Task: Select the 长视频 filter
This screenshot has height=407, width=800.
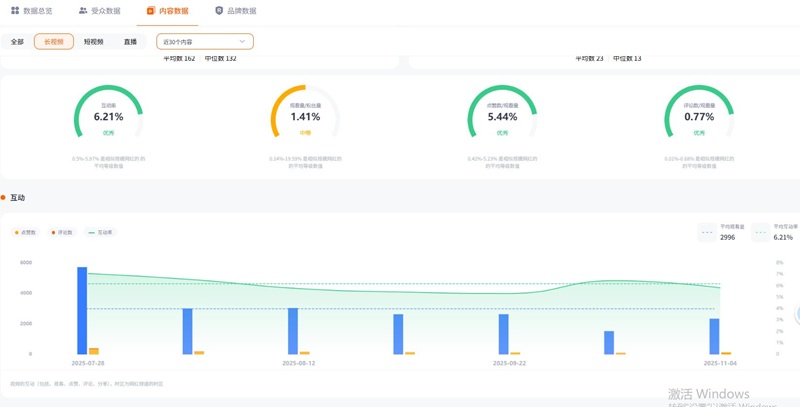Action: pos(54,42)
